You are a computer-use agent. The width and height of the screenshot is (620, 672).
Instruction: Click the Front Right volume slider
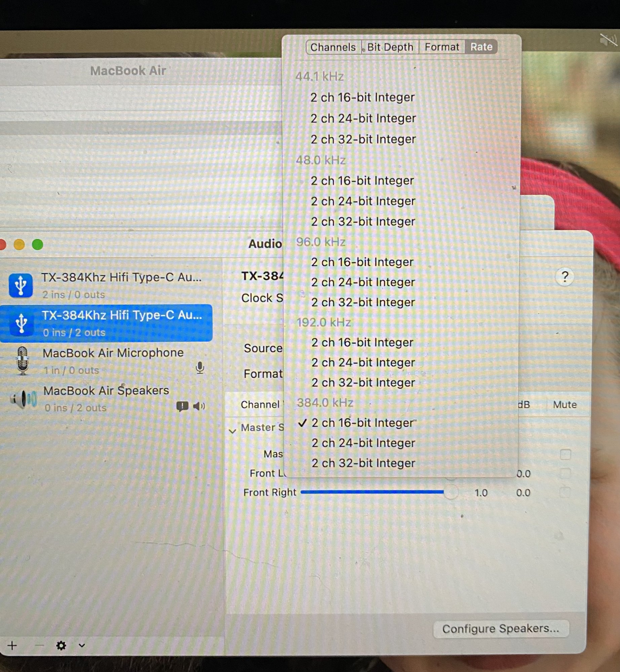click(x=379, y=492)
